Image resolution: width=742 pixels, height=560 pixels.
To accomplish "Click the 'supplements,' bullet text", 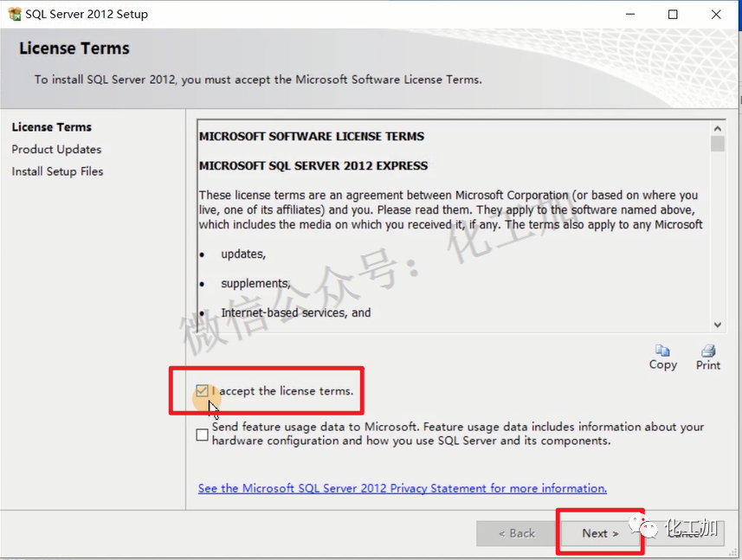I will 255,283.
